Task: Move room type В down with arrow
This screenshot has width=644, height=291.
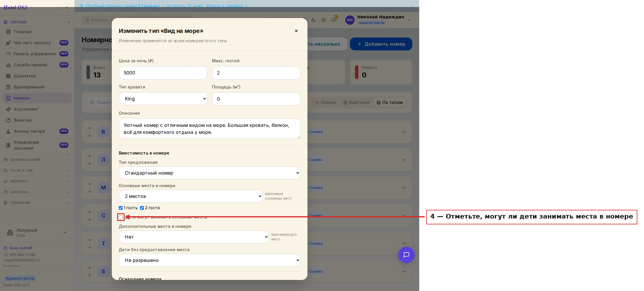Action: [x=90, y=135]
